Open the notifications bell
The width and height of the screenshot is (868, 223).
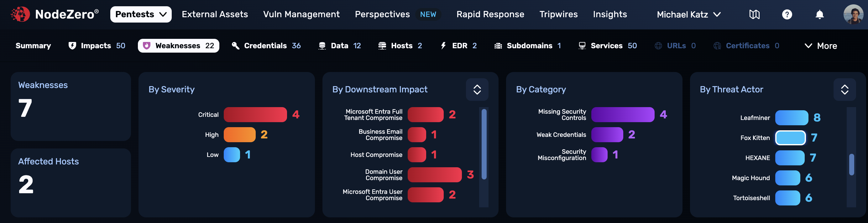point(819,14)
